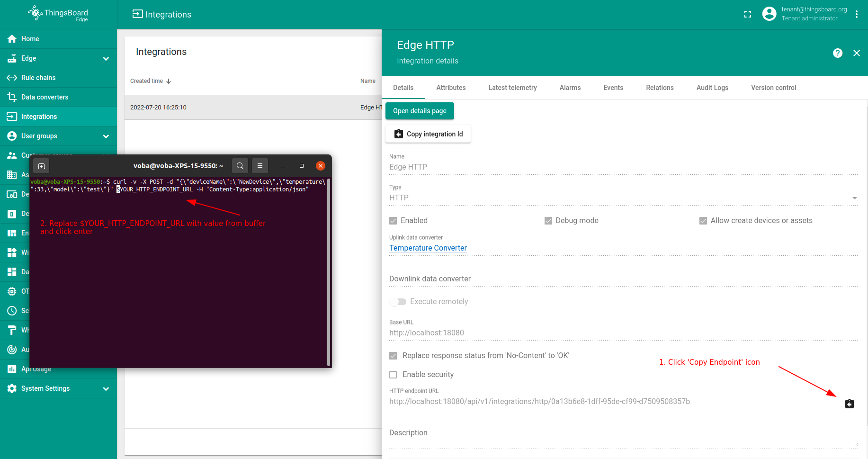Viewport: 868px width, 459px height.
Task: Switch to the Relations tab
Action: coord(660,88)
